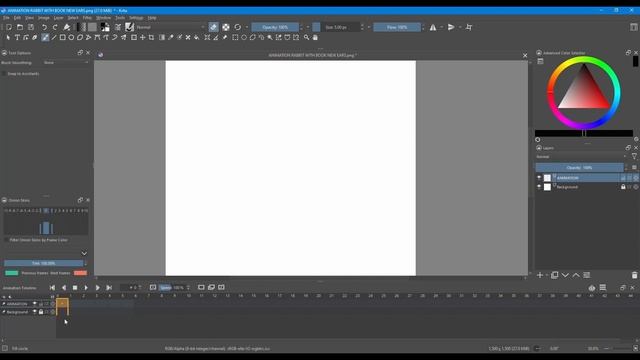
Task: Open layer properties
Action: click(587, 275)
